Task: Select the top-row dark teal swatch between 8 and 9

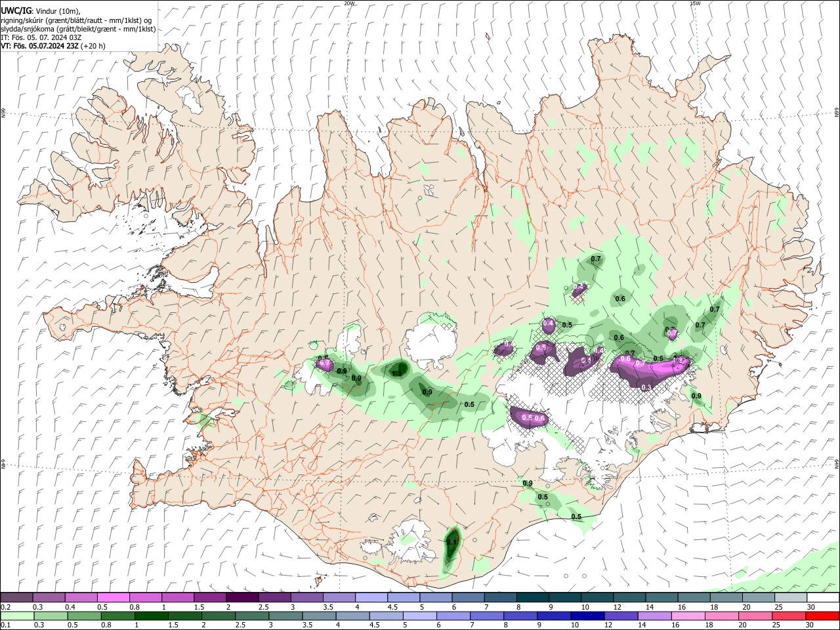Action: 533,598
